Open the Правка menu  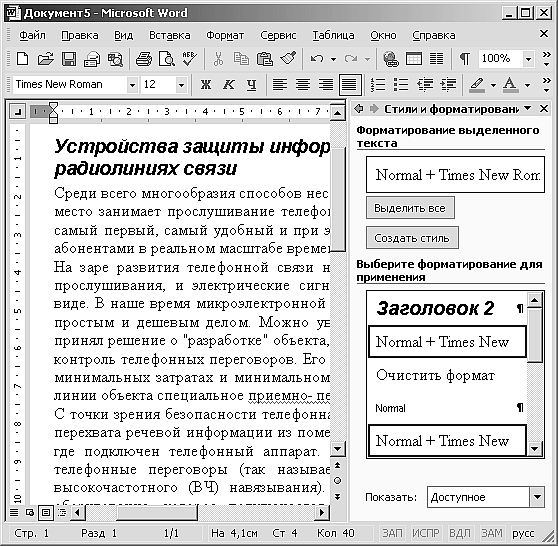(x=80, y=35)
